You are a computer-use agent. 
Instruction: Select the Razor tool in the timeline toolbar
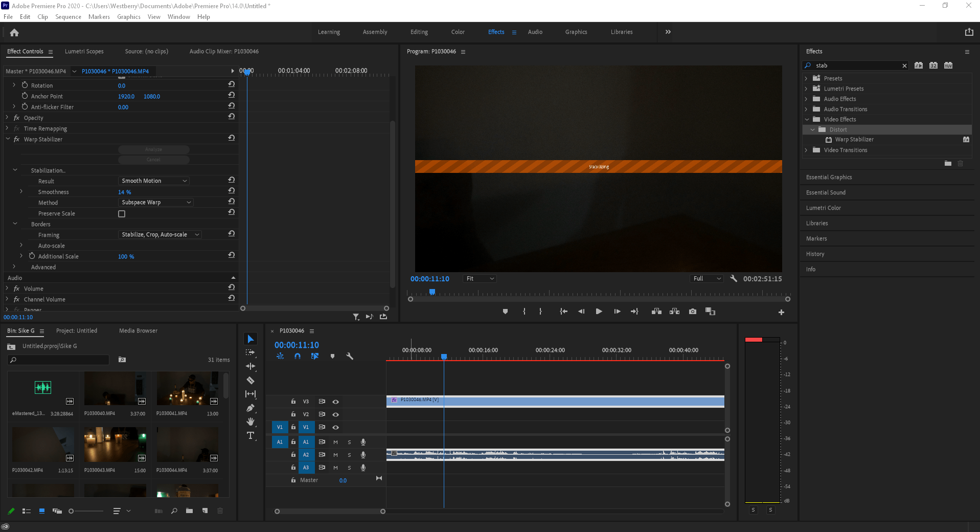pos(250,381)
